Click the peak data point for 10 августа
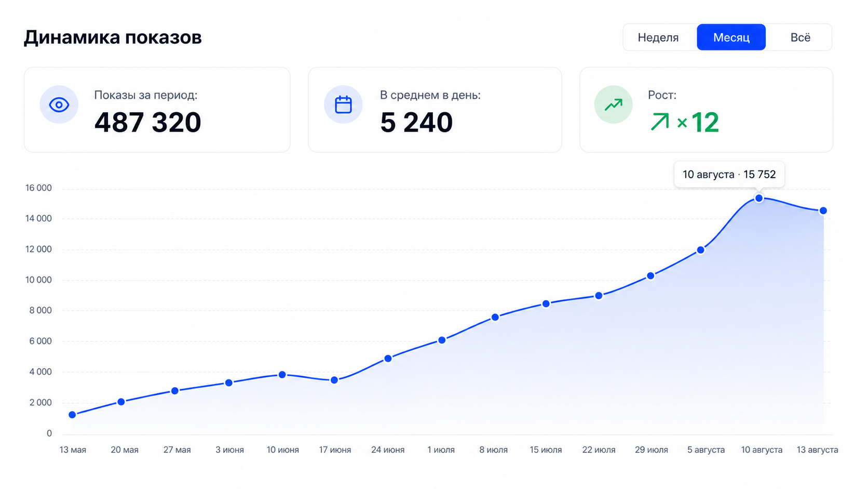The image size is (868, 489). tap(759, 198)
